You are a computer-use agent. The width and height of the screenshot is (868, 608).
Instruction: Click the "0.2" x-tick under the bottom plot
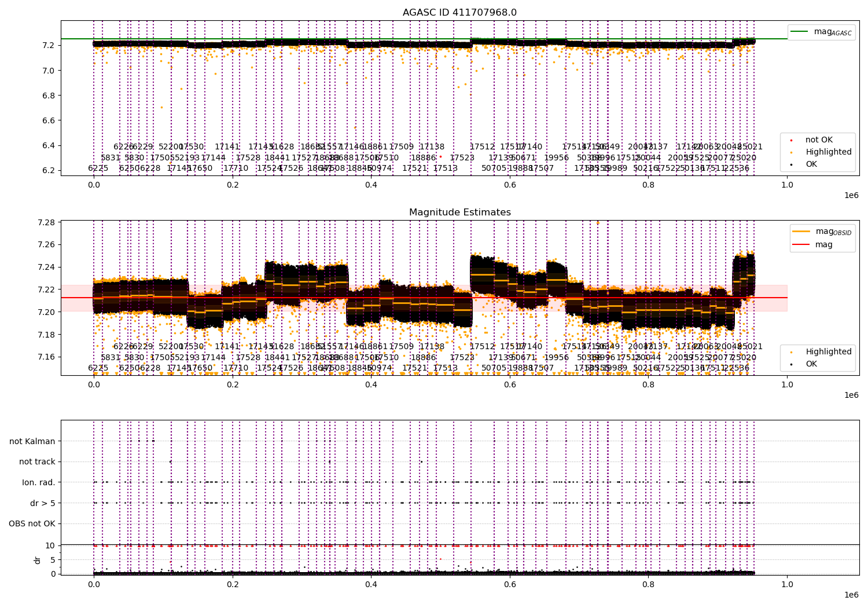tap(233, 584)
